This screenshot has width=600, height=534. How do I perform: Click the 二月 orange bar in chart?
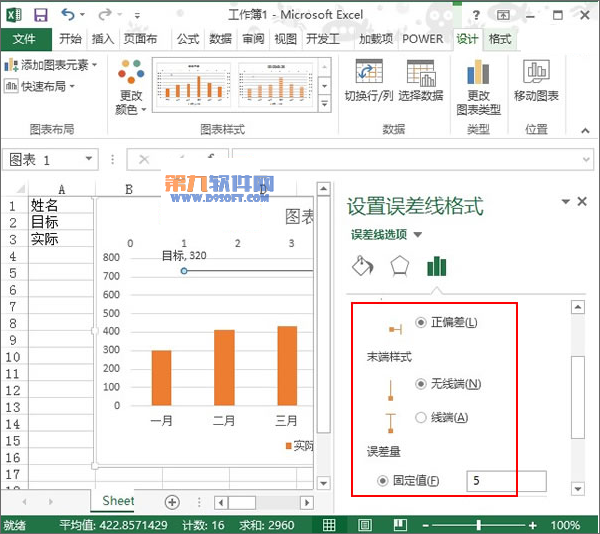click(224, 367)
